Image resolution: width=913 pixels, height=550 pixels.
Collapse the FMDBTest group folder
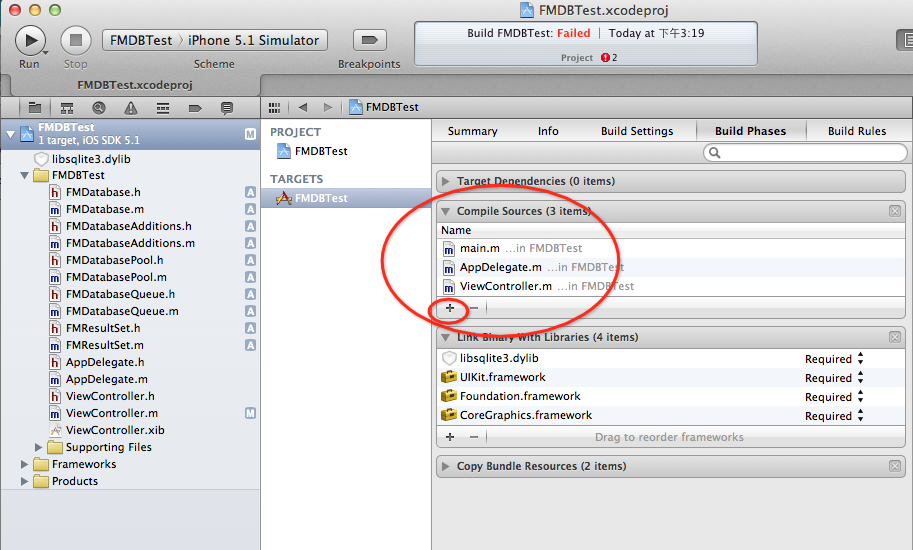(x=24, y=175)
